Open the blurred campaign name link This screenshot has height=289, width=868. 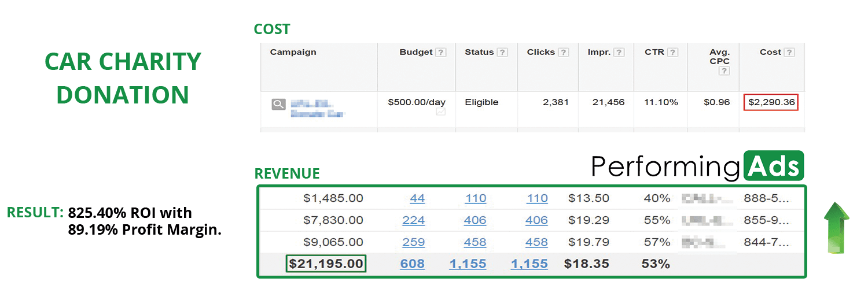317,109
